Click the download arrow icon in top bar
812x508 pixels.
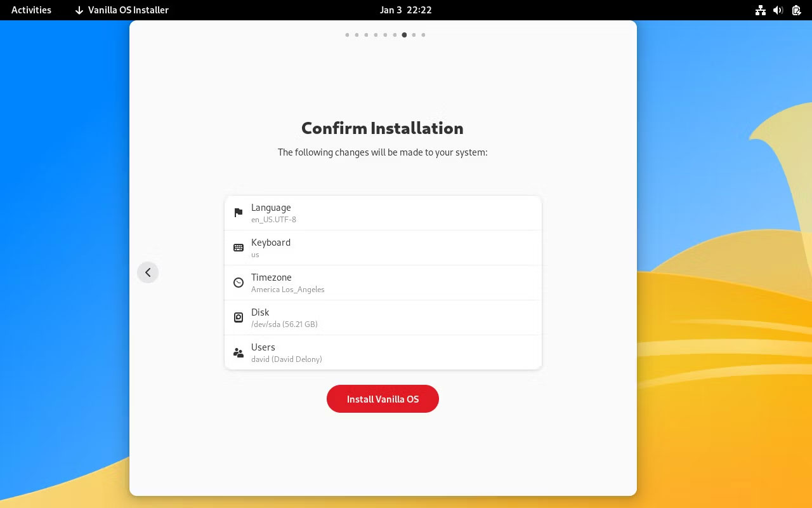click(x=79, y=10)
